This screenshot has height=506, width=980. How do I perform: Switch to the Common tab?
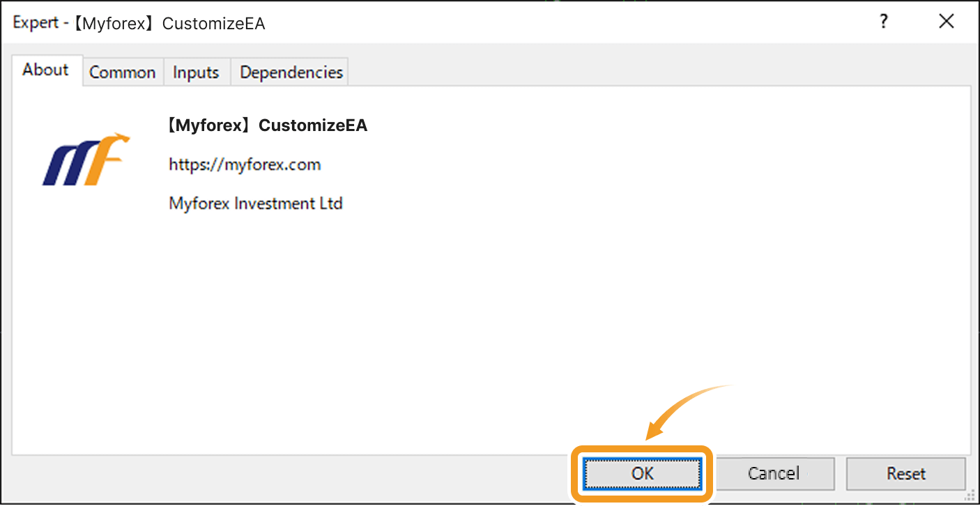[123, 72]
